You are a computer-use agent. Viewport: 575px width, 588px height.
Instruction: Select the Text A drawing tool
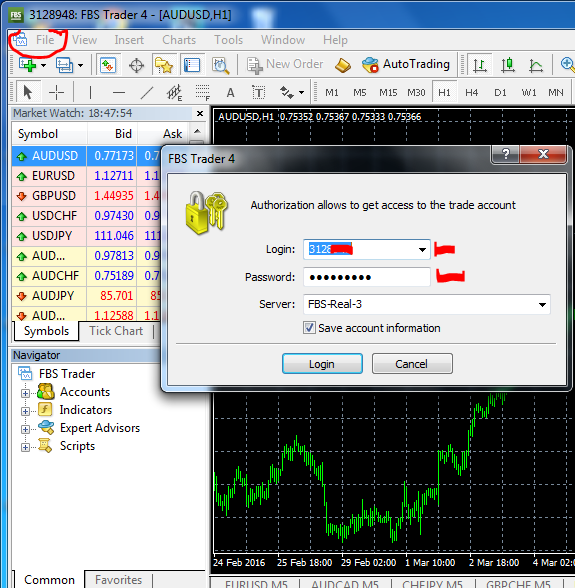pos(230,92)
